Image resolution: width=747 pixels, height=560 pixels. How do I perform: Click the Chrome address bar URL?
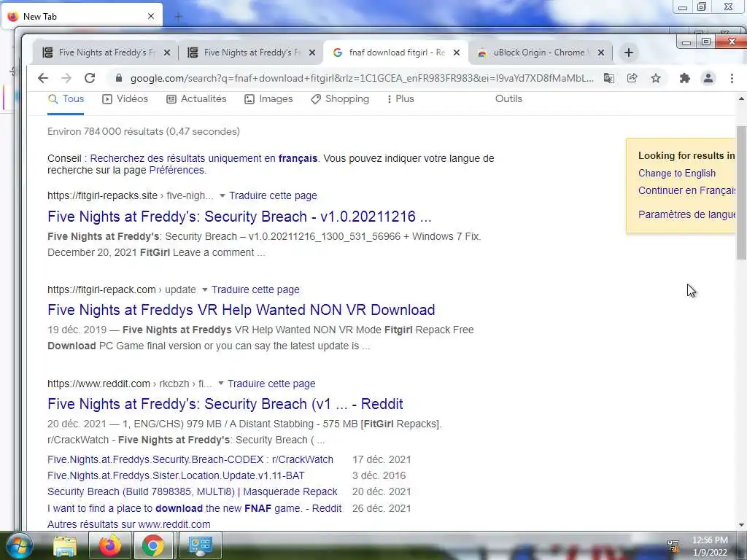coord(362,78)
